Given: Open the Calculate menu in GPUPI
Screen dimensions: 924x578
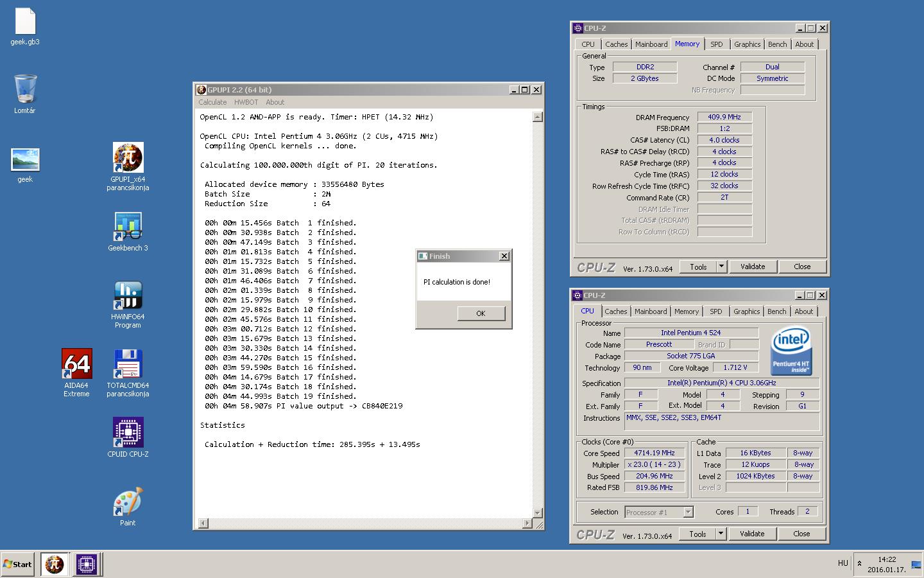Looking at the screenshot, I should tap(212, 102).
